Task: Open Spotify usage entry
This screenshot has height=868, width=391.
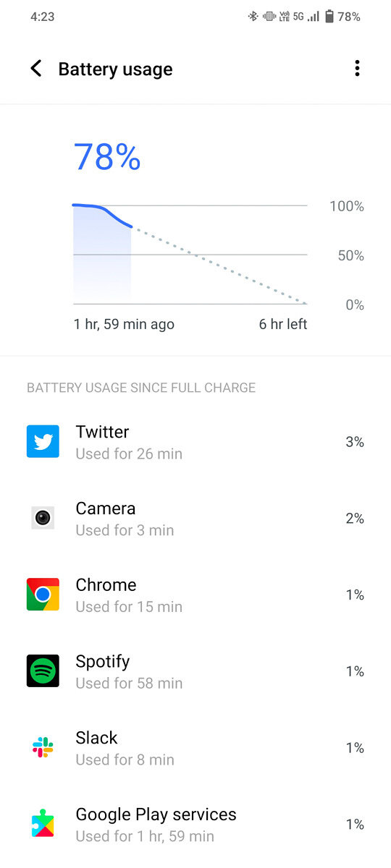Action: (x=195, y=671)
